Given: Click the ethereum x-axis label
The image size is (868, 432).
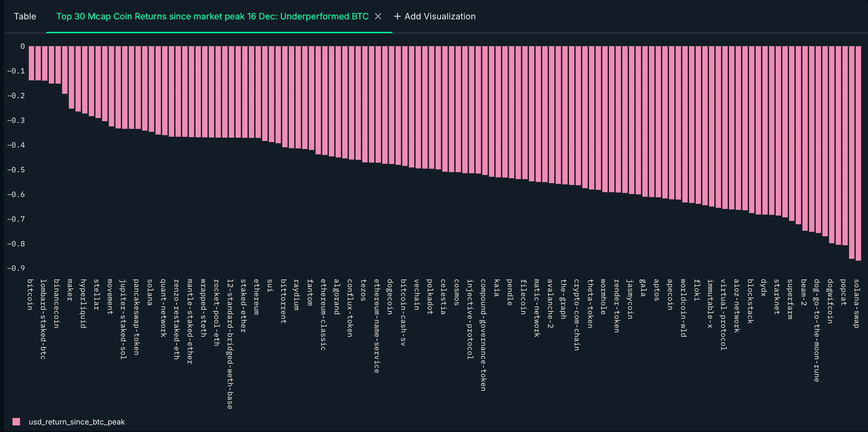Looking at the screenshot, I should coord(257,297).
